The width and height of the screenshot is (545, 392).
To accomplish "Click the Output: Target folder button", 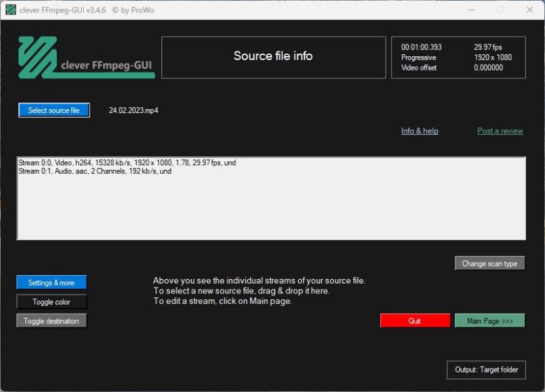I will (x=486, y=370).
